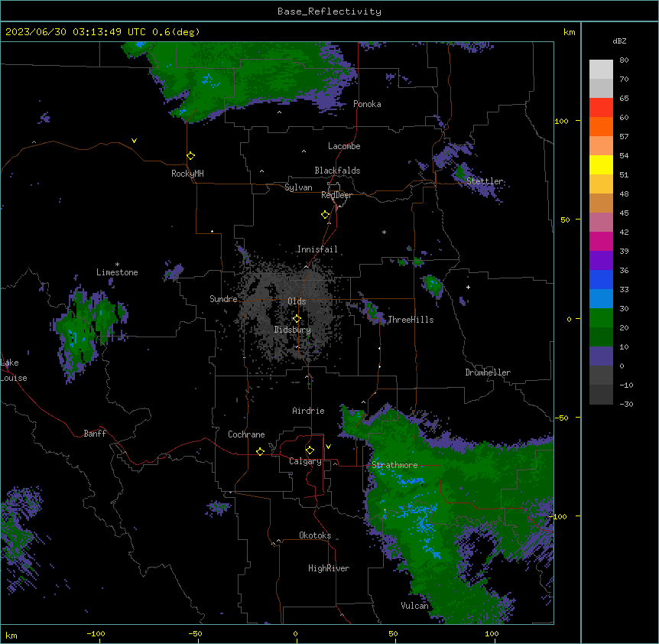Click the Lacombe town label
Image resolution: width=659 pixels, height=644 pixels.
[344, 146]
